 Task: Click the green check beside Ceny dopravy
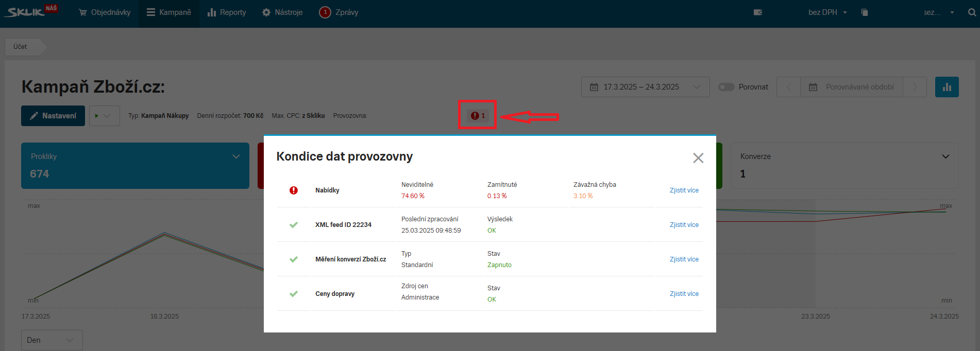coord(294,294)
